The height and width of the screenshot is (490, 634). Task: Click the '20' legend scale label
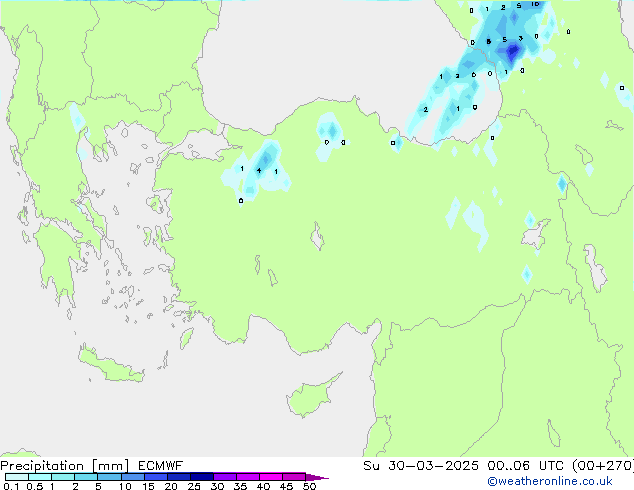pos(171,486)
